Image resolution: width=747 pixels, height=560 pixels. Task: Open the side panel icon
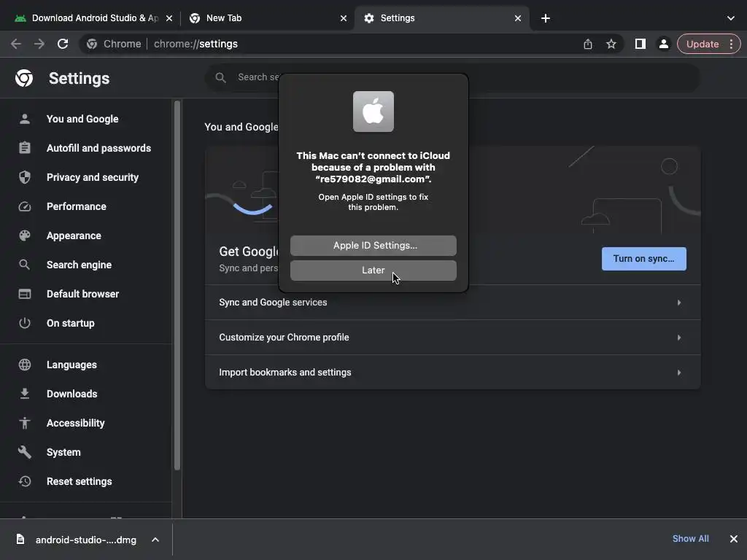click(640, 44)
